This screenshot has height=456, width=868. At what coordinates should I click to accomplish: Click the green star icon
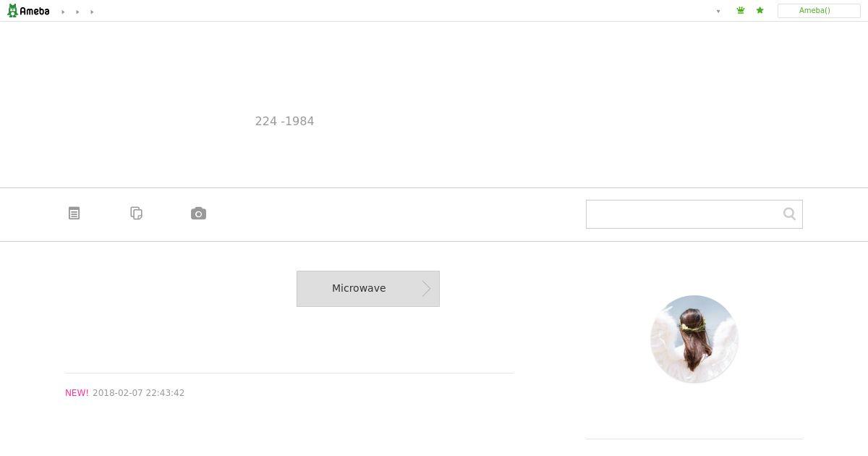[759, 11]
